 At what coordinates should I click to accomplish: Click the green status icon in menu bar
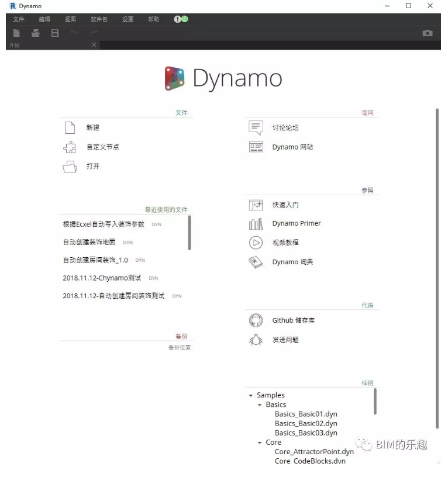tap(185, 19)
